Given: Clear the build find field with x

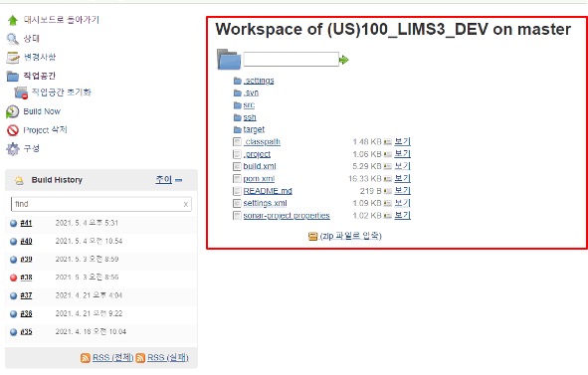Looking at the screenshot, I should 186,204.
